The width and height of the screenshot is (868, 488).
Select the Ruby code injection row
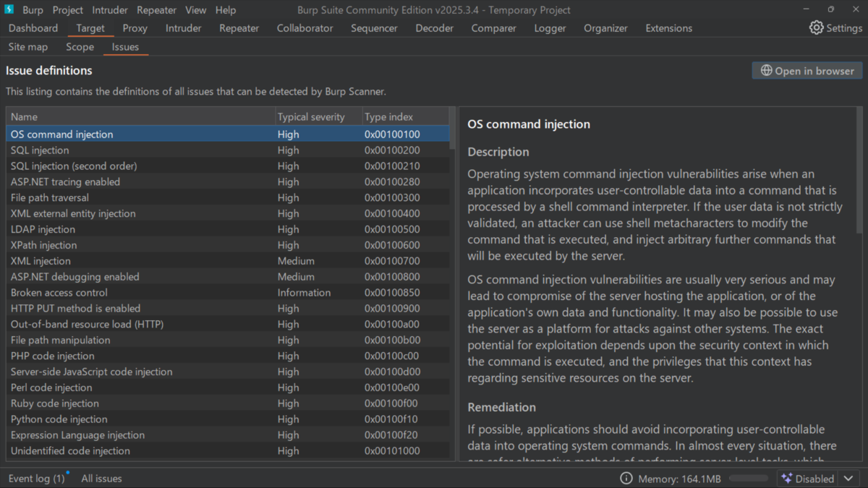(x=228, y=403)
